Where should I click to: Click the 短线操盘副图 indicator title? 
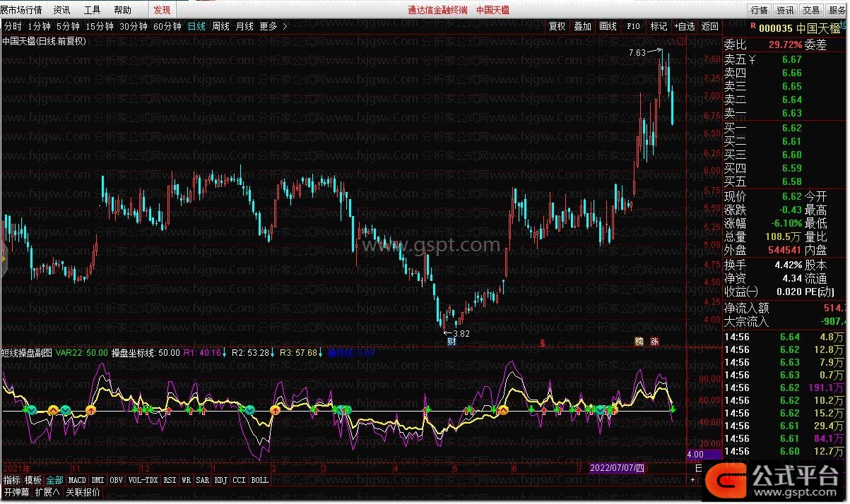pos(27,352)
